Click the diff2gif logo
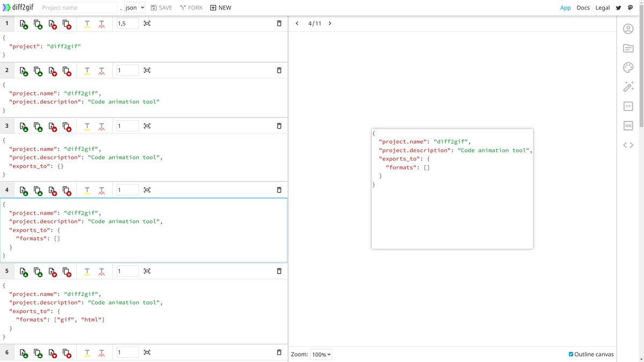 pyautogui.click(x=18, y=8)
